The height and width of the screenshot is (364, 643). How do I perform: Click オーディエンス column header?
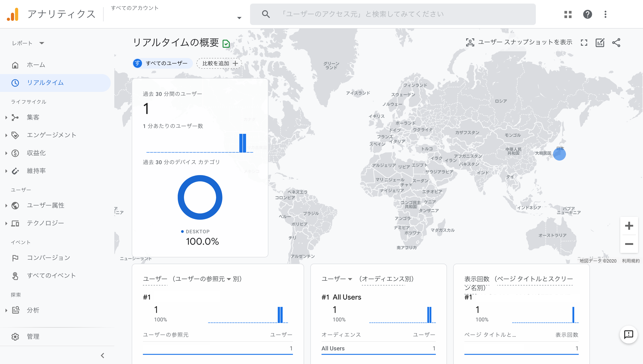click(x=341, y=335)
